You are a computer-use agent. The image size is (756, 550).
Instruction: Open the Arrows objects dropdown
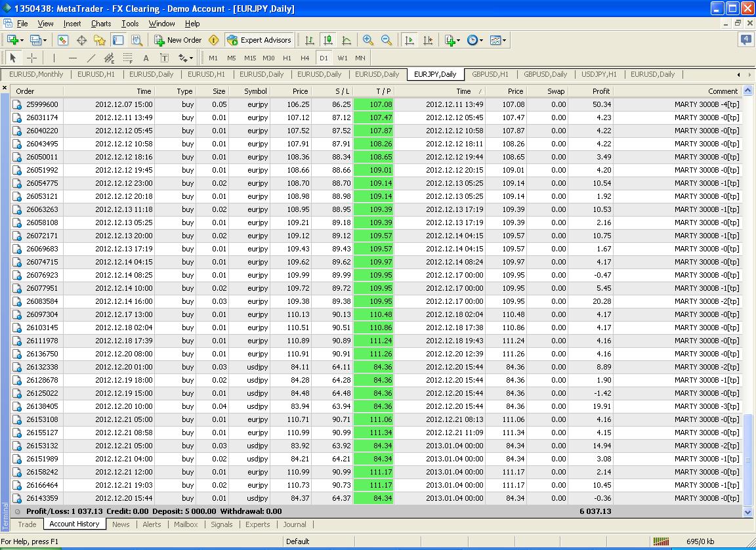pos(186,58)
